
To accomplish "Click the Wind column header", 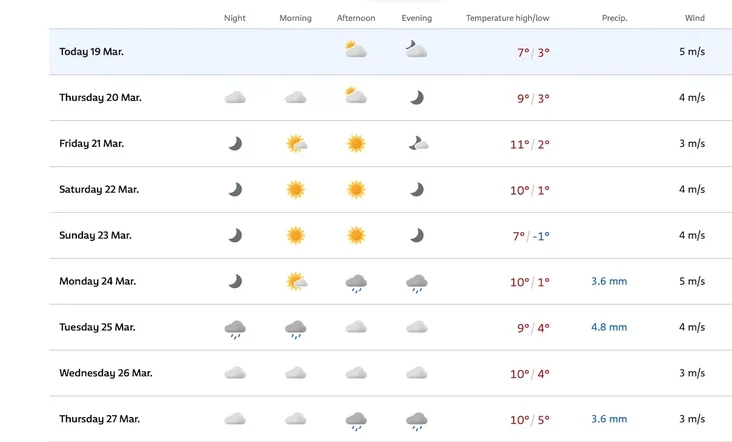I will point(695,18).
